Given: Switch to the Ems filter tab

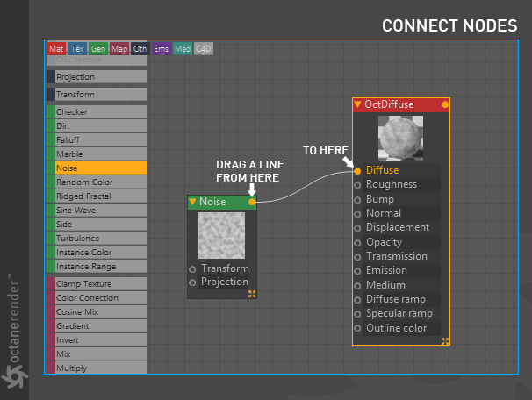Looking at the screenshot, I should [162, 49].
